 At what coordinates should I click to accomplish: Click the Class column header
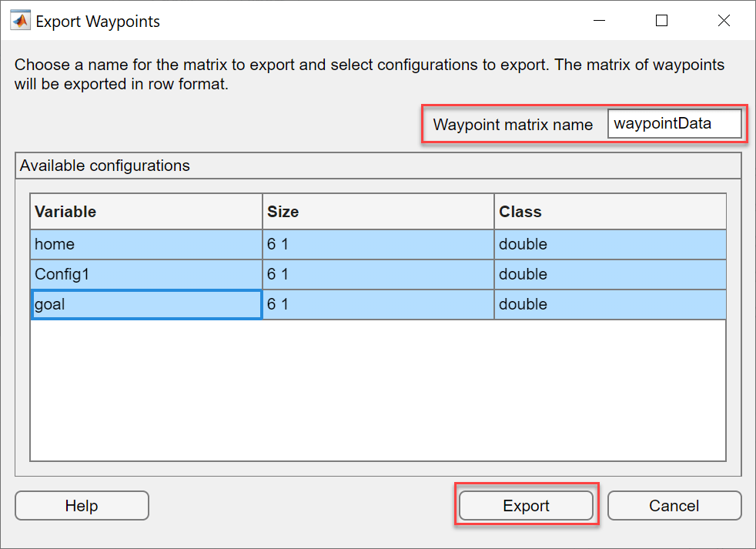[610, 212]
